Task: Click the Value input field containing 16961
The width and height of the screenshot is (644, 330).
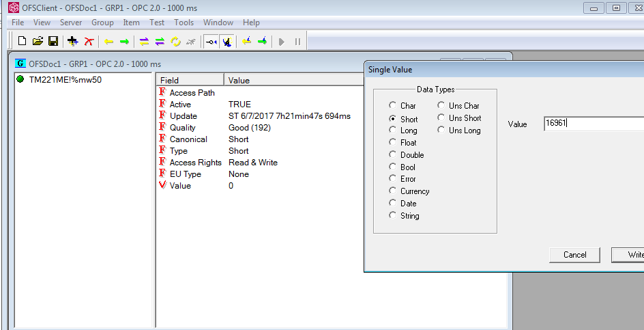Action: (592, 124)
